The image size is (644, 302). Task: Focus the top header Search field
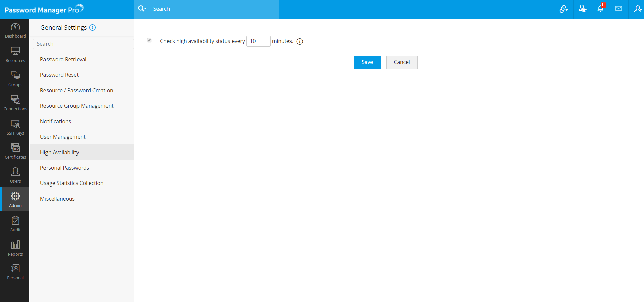tap(214, 9)
